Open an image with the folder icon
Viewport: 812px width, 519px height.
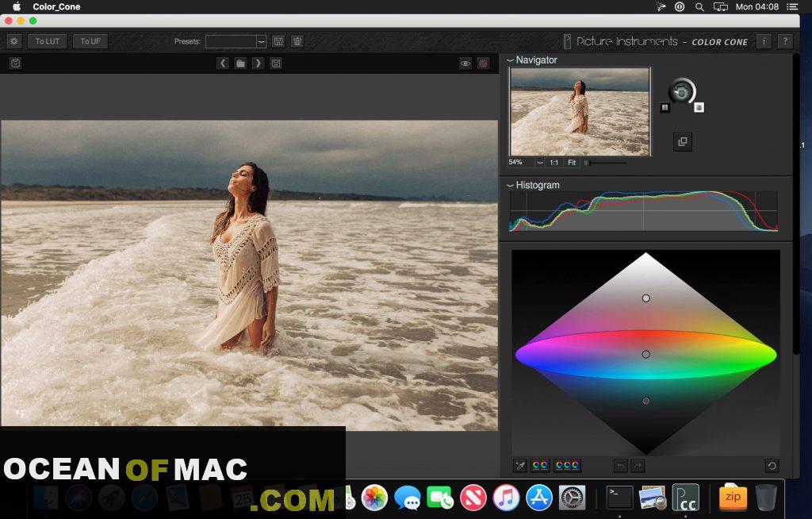pos(240,63)
